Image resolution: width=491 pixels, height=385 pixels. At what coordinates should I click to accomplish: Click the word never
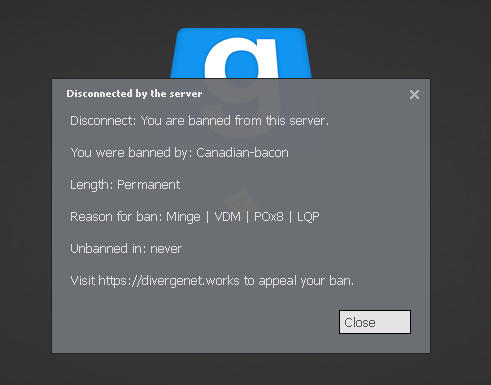[x=166, y=249]
